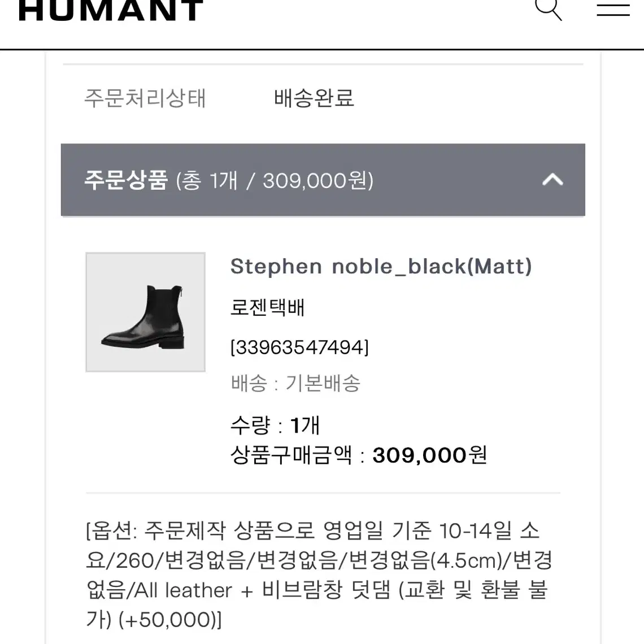Click the 로젠택배 courier name

(x=267, y=307)
